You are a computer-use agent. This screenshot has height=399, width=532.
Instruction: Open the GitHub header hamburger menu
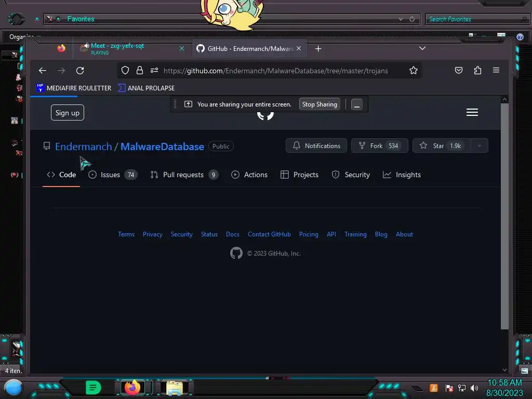point(472,112)
